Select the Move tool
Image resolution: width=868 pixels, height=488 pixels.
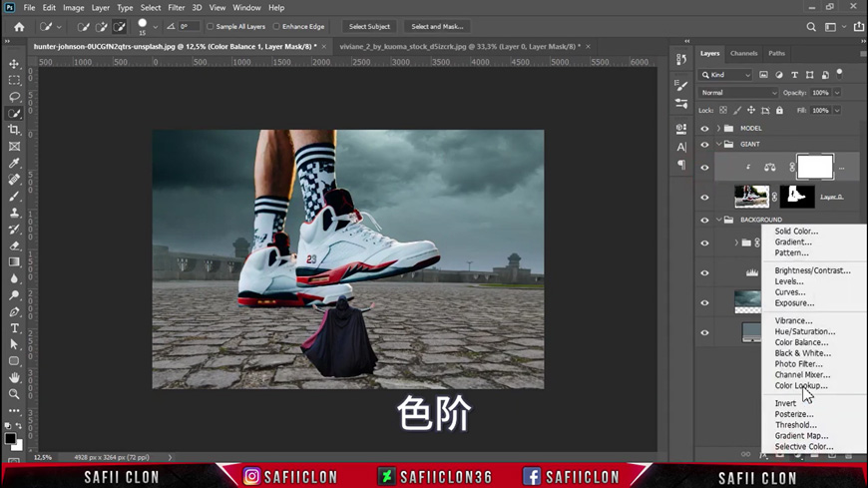(14, 64)
